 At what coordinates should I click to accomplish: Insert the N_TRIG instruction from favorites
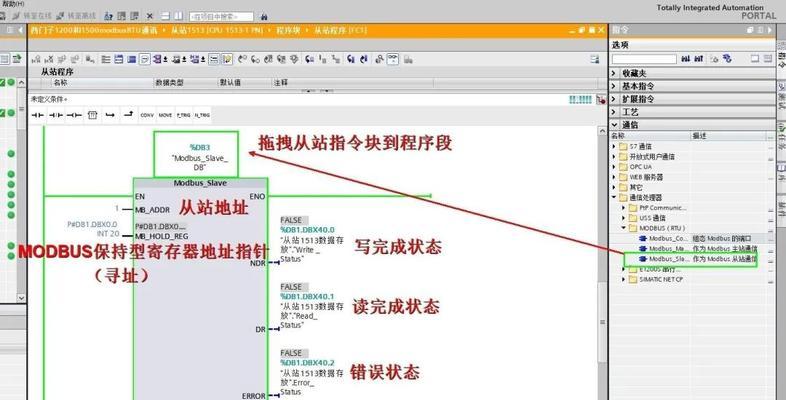click(x=202, y=115)
